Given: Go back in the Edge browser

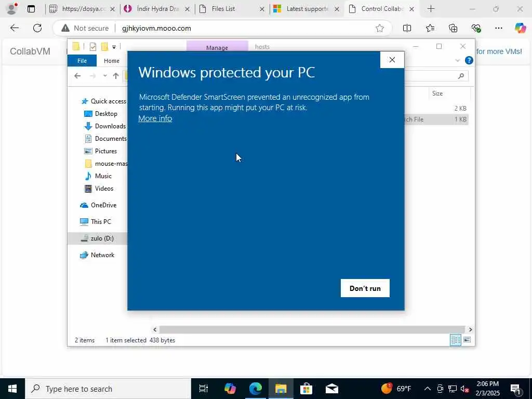Looking at the screenshot, I should 14,28.
